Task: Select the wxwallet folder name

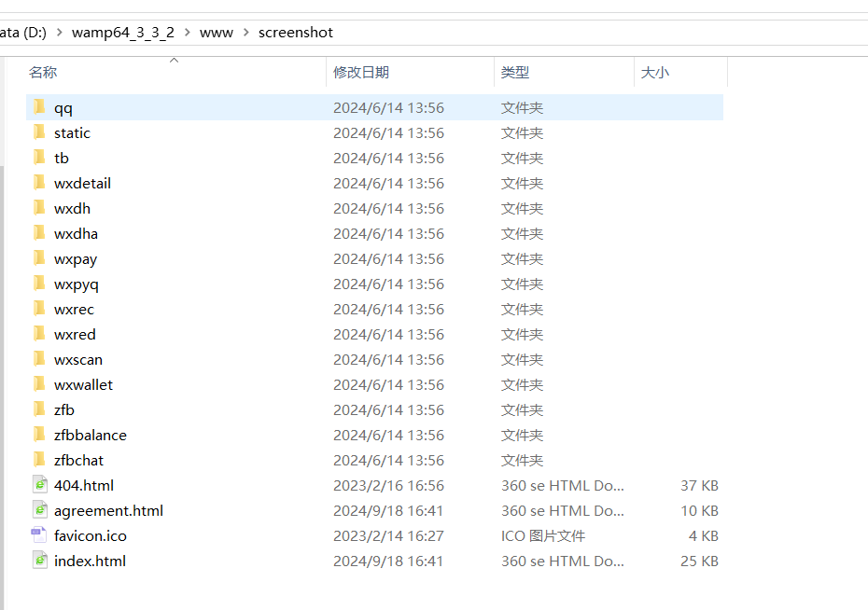Action: pos(83,384)
